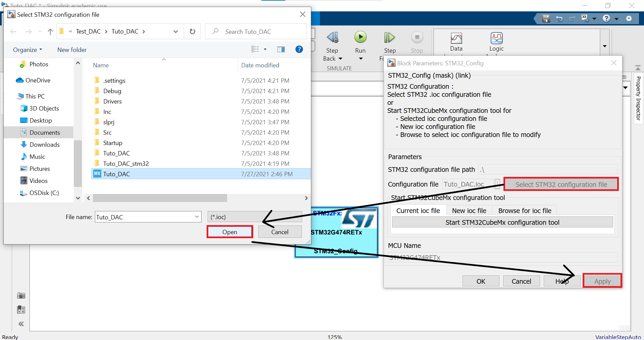Navigate forward in file dialog

tap(29, 31)
